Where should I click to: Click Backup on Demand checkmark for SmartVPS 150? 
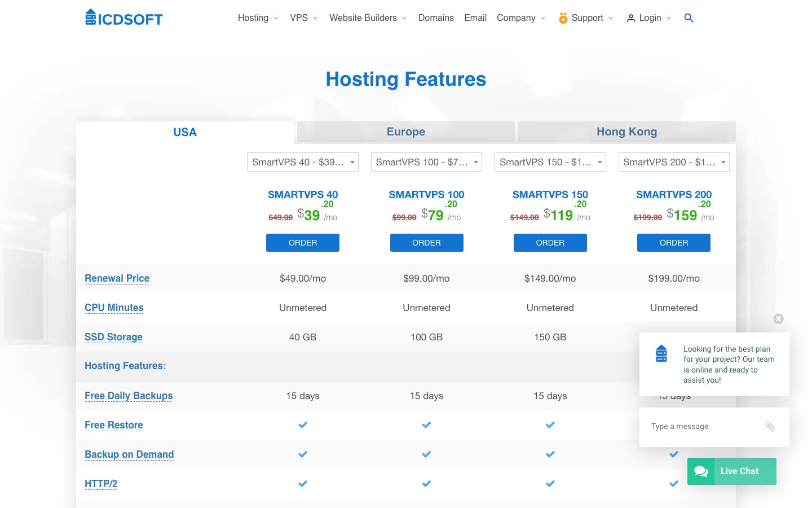[x=550, y=454]
